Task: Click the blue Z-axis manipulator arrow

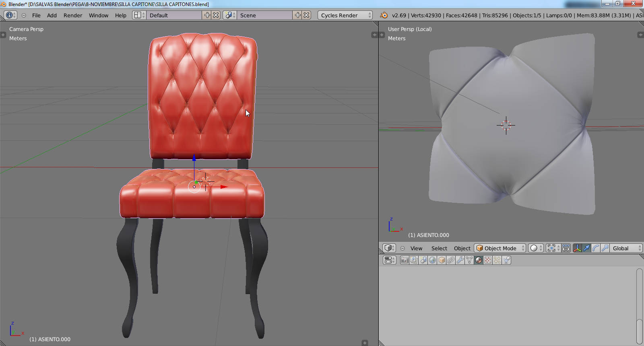Action: click(x=194, y=158)
